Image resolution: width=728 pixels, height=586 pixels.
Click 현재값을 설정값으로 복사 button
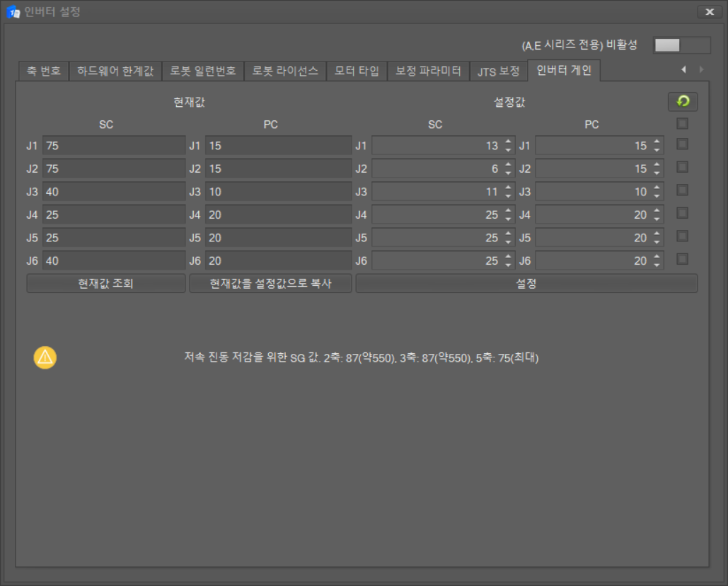270,284
